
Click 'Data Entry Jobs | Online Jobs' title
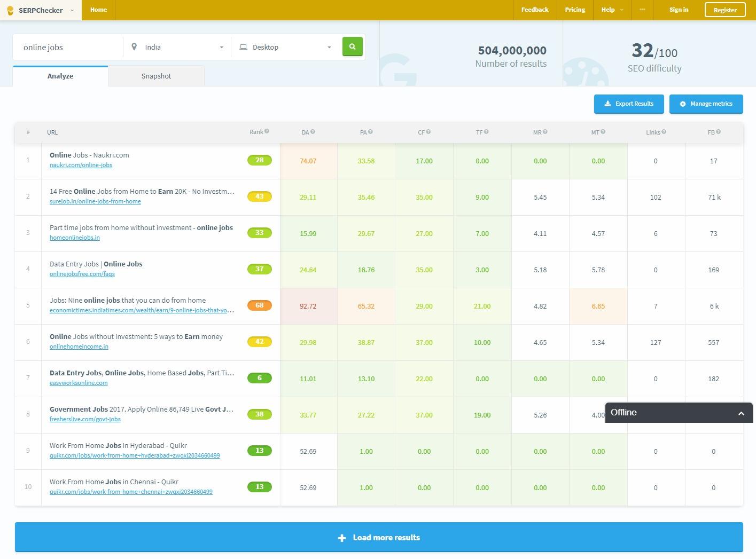coord(96,264)
